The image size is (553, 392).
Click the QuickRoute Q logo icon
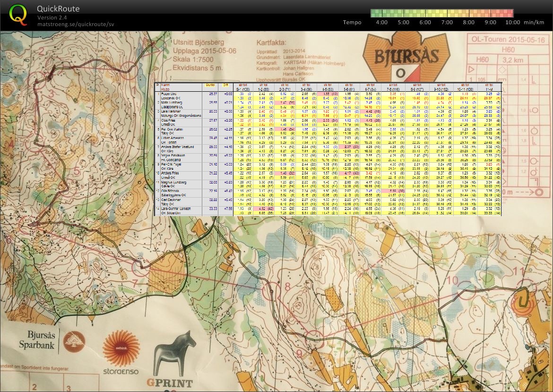tap(18, 15)
